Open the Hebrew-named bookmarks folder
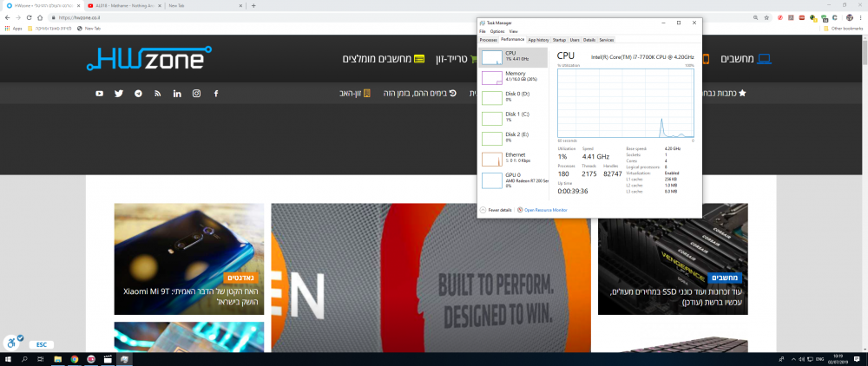This screenshot has height=366, width=868. coord(49,29)
